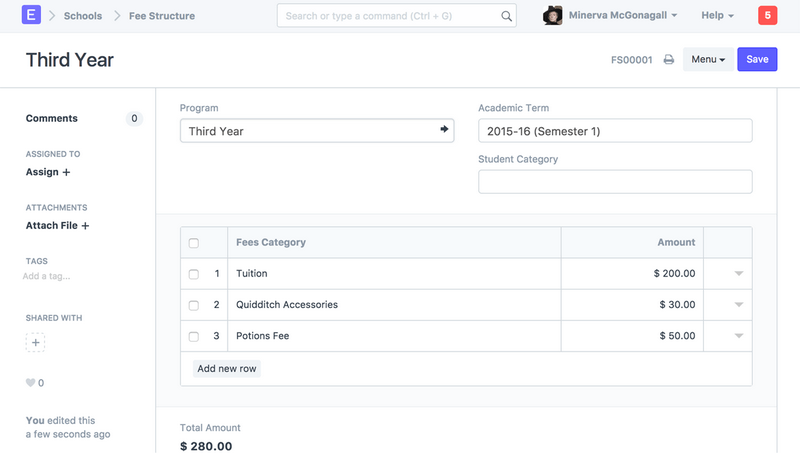Open the Menu dropdown button
Screen dimensions: 800x453
click(x=708, y=60)
